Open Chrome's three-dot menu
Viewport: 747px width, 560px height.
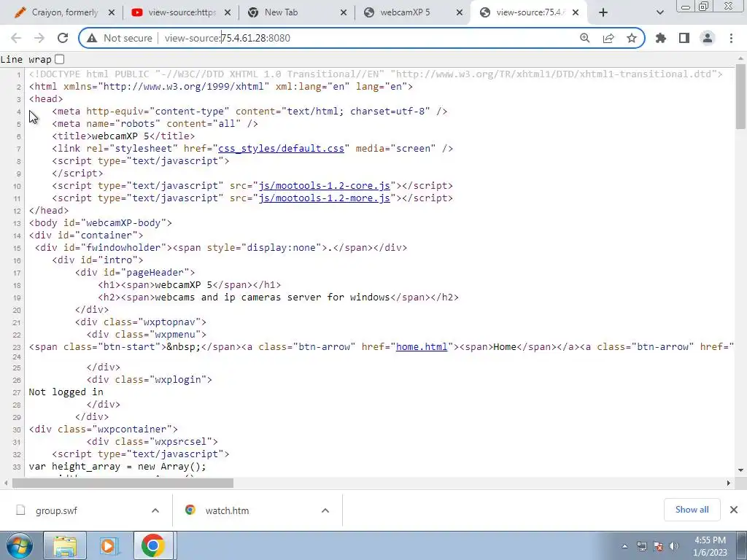point(731,38)
